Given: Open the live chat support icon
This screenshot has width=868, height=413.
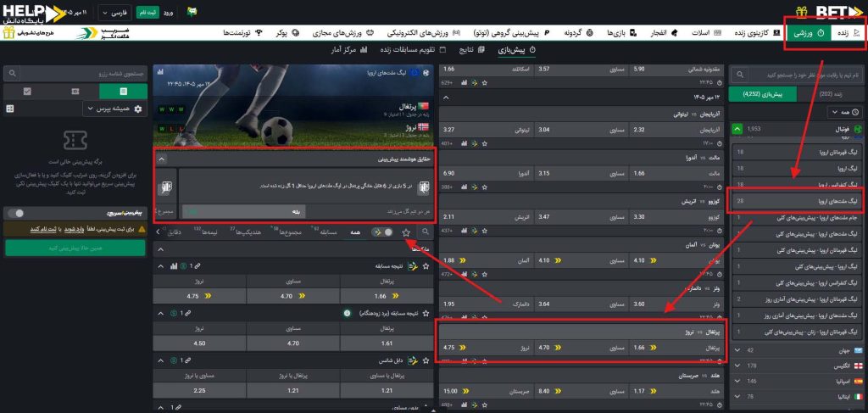Looking at the screenshot, I should pyautogui.click(x=192, y=12).
